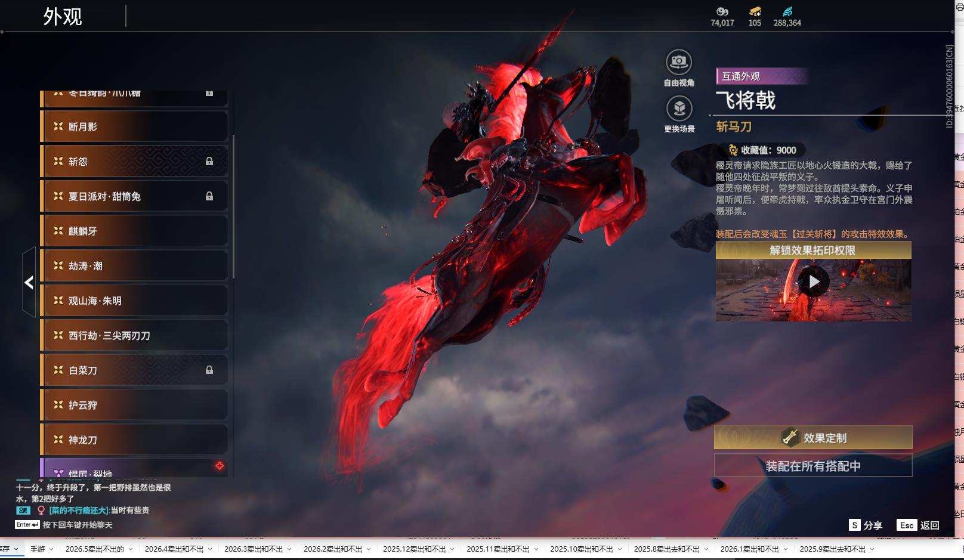Open the 2025.8卖出去和不出 tab dropdown arrow
The height and width of the screenshot is (560, 964).
[x=706, y=549]
